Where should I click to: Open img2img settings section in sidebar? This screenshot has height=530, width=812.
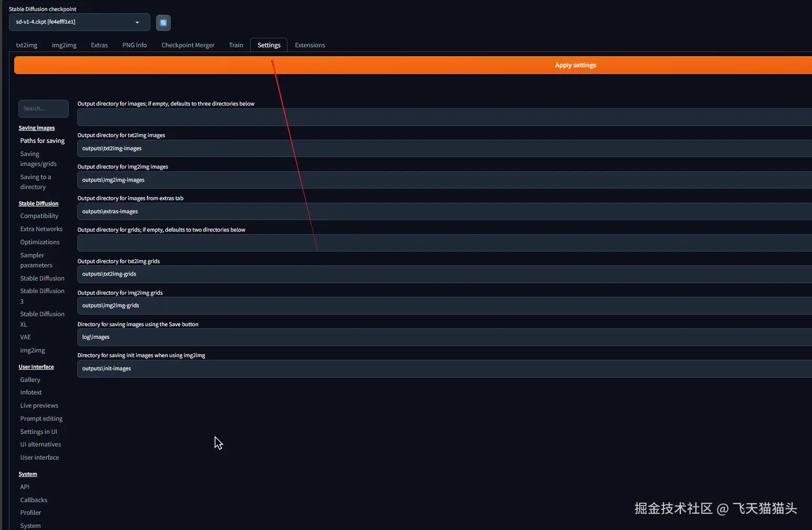pyautogui.click(x=33, y=350)
